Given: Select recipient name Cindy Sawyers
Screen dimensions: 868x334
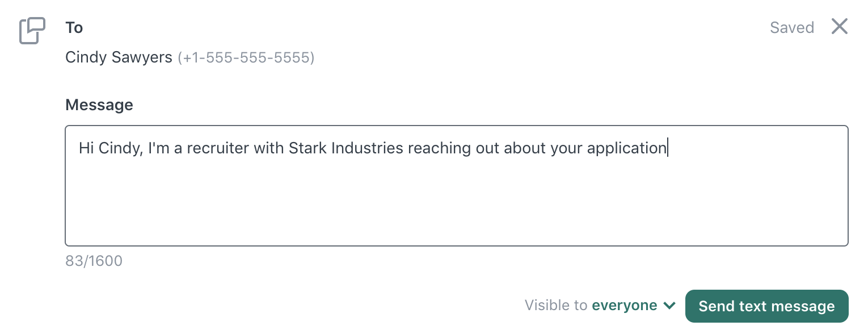Looking at the screenshot, I should (x=119, y=57).
